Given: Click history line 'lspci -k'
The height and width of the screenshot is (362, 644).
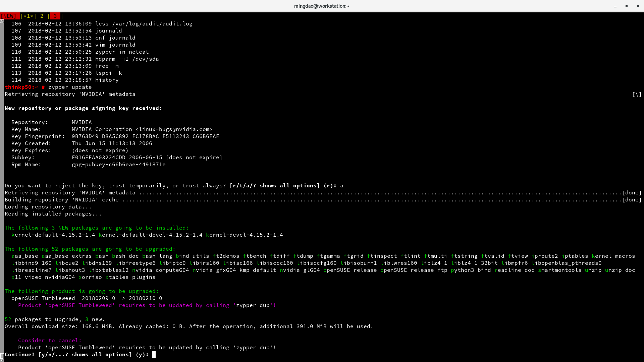Looking at the screenshot, I should point(109,73).
